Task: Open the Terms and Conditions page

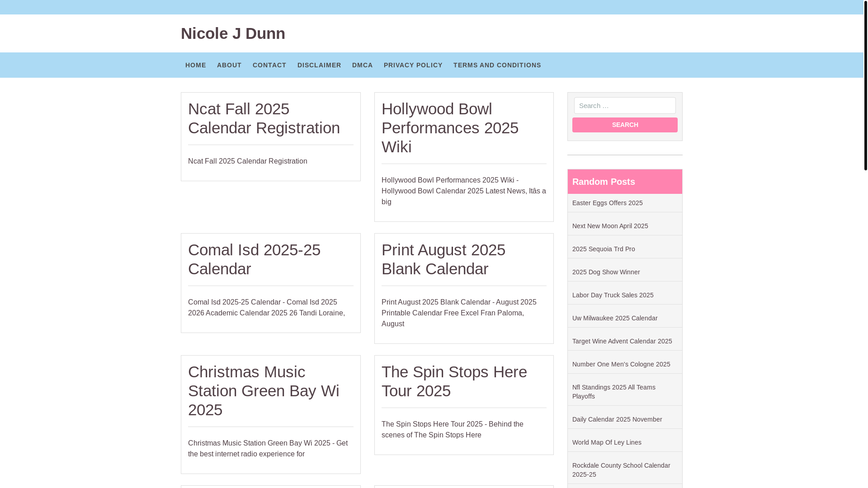Action: pyautogui.click(x=497, y=65)
